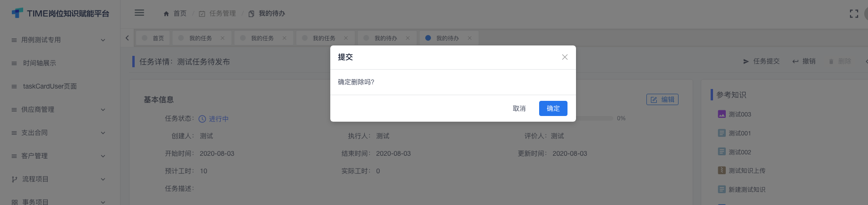Open reference knowledge 新建测试知识
This screenshot has width=868, height=205.
[x=747, y=189]
